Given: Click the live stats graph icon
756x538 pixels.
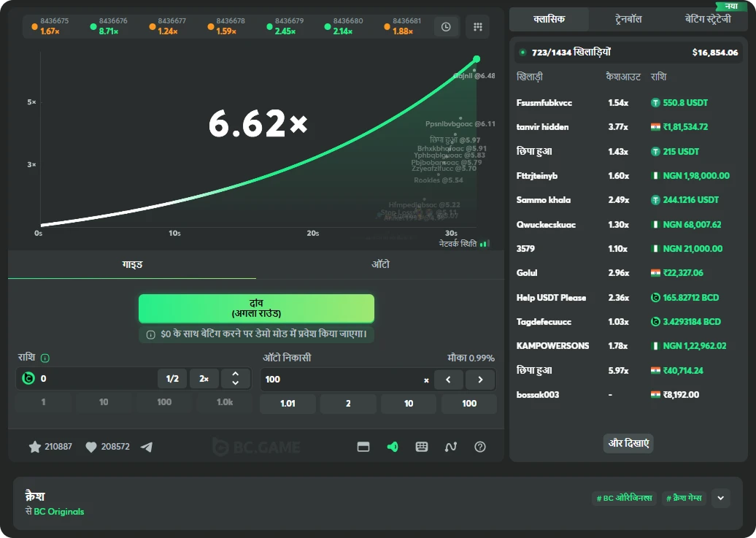Looking at the screenshot, I should (x=451, y=447).
